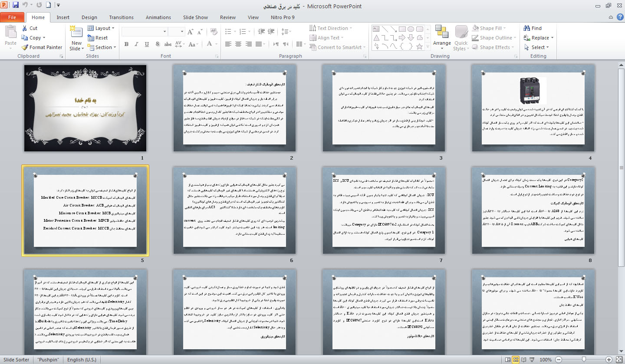
Task: Click the Find binoculars icon
Action: pyautogui.click(x=527, y=28)
